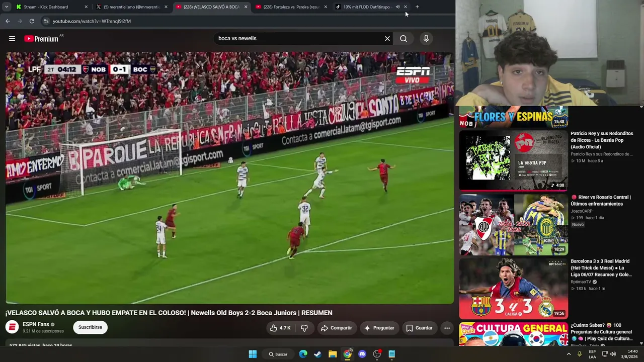Screen dimensions: 644x362
Task: Select the VELASCO SALVÓ A BOCA tab
Action: [x=211, y=7]
